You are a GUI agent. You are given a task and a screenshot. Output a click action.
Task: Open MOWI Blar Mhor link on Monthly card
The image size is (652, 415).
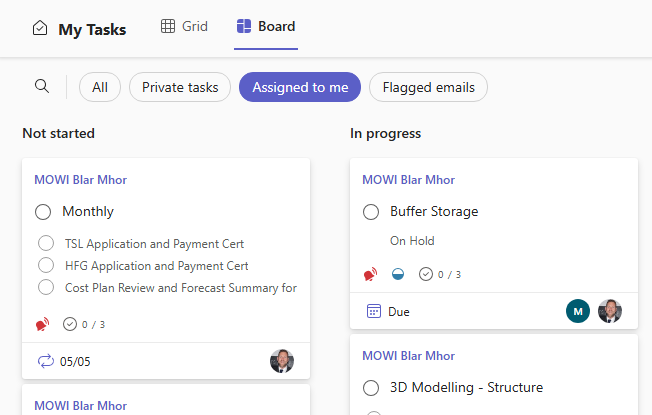81,180
